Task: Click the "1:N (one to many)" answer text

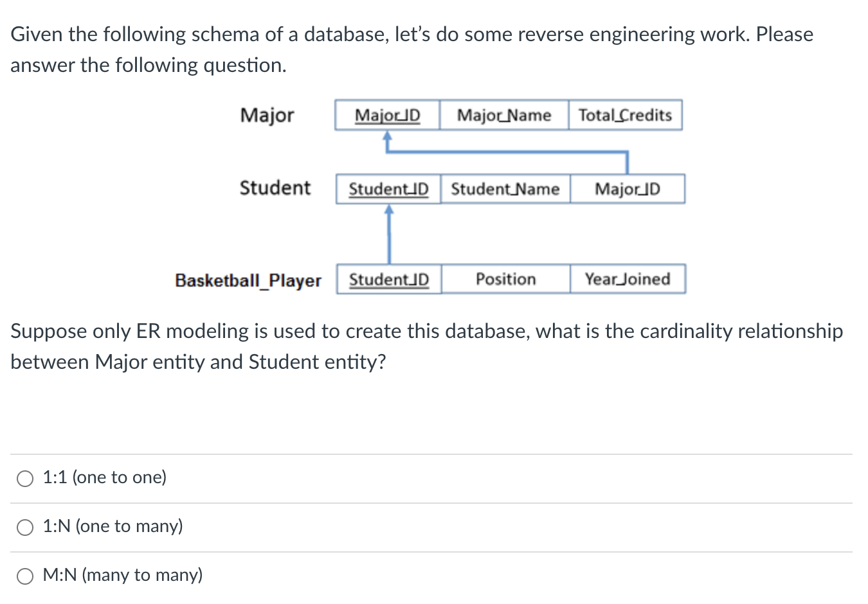Action: point(113,526)
